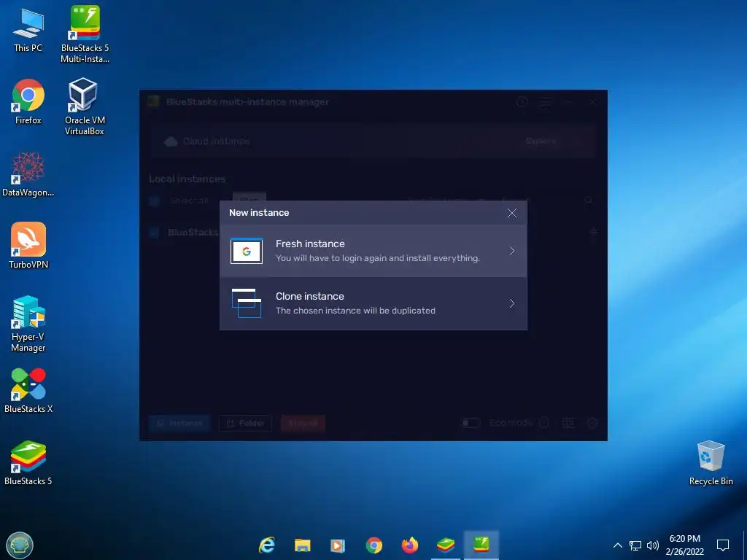Open BlueStacks 5 desktop shortcut
Viewport: 747px width, 560px height.
(28, 463)
